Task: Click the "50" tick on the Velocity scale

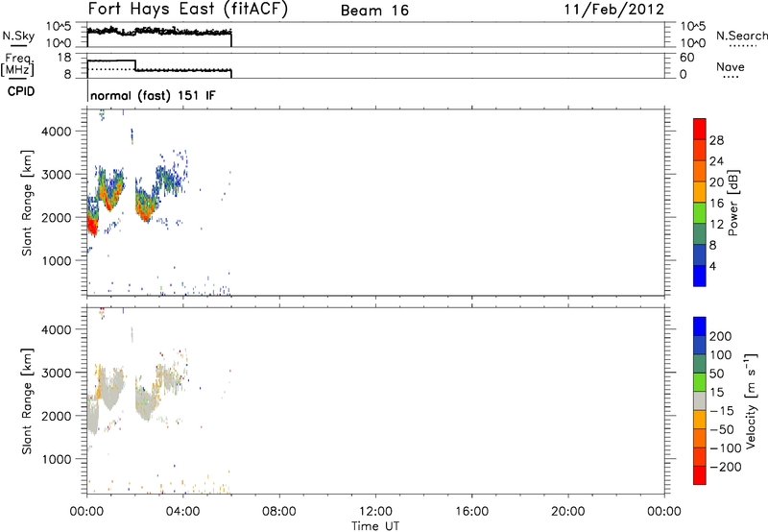Action: pos(716,374)
